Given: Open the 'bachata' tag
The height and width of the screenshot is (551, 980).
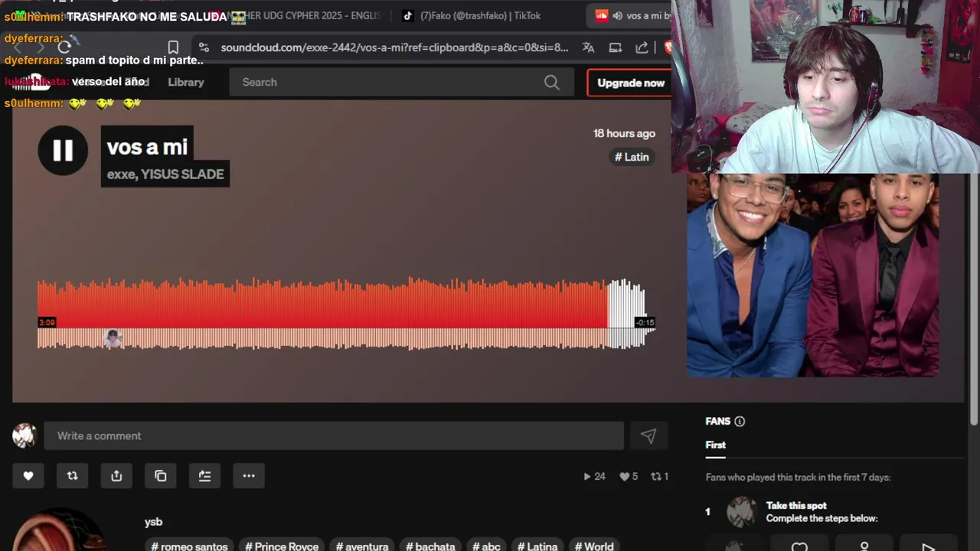Looking at the screenshot, I should point(430,546).
